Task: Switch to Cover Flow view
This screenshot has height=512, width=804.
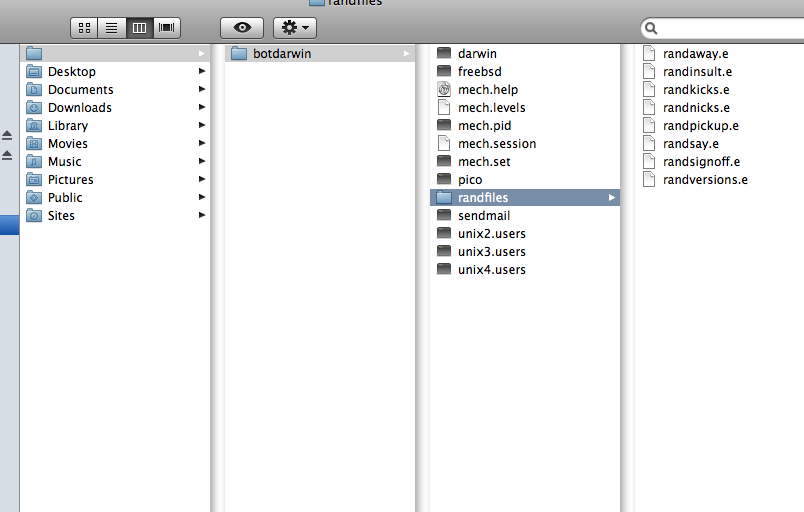Action: coord(167,28)
